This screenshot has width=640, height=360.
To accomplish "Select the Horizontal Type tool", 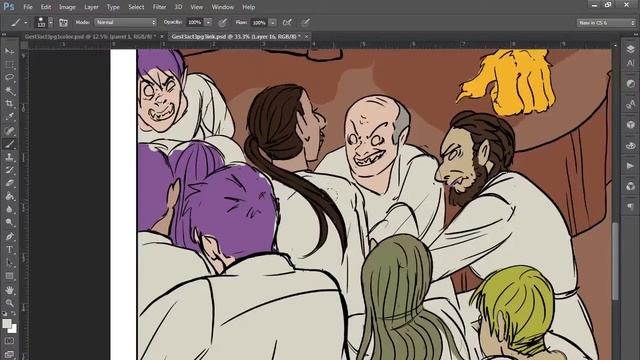I will pyautogui.click(x=9, y=249).
